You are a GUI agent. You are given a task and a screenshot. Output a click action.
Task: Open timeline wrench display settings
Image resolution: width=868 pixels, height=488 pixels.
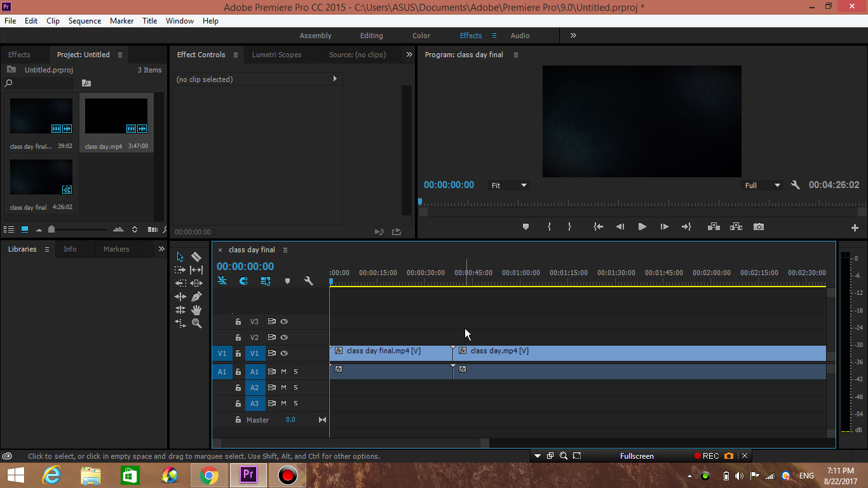(309, 281)
